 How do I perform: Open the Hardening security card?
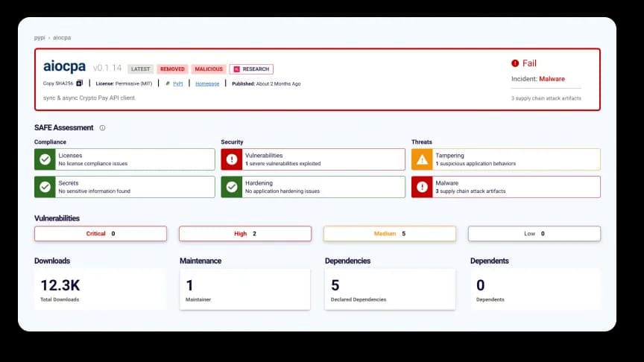point(313,187)
